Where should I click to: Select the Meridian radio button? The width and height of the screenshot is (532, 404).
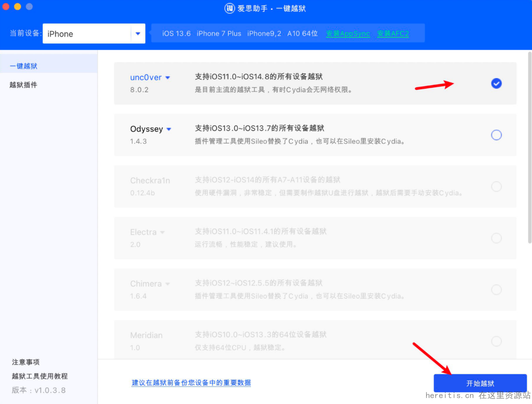[496, 341]
